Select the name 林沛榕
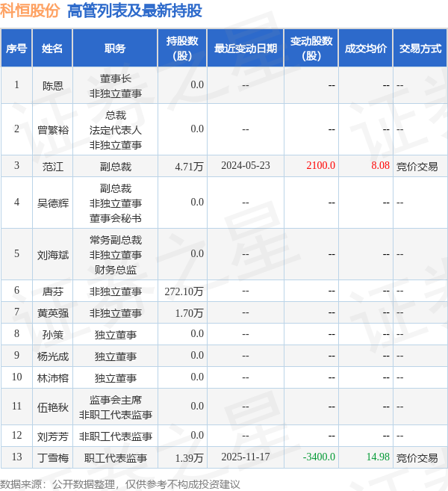 coord(53,378)
